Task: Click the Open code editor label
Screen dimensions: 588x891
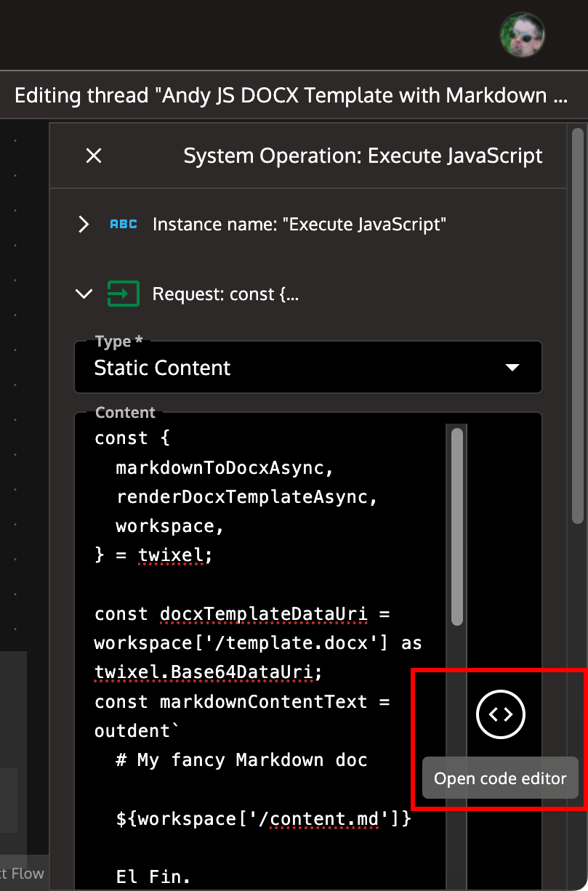Action: tap(500, 778)
